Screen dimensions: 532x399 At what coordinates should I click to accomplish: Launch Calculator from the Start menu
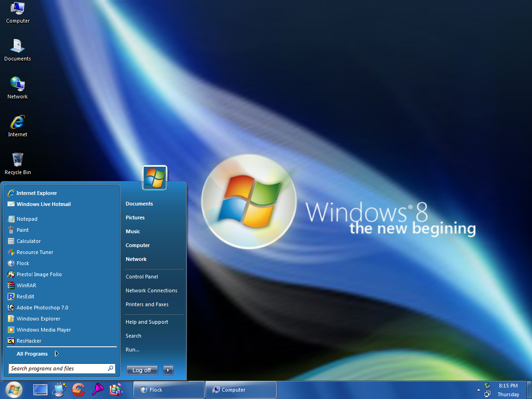[x=29, y=241]
